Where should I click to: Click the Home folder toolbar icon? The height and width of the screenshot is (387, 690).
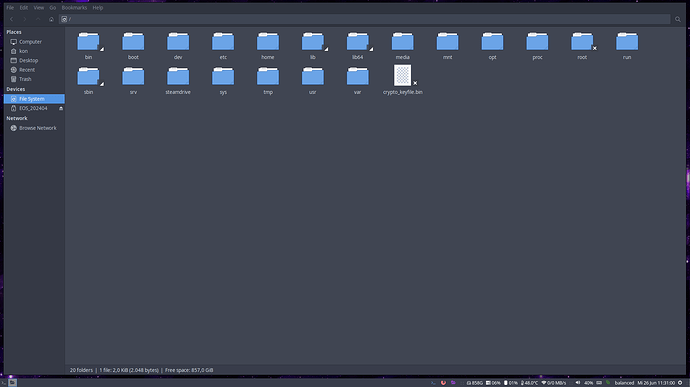pyautogui.click(x=51, y=19)
